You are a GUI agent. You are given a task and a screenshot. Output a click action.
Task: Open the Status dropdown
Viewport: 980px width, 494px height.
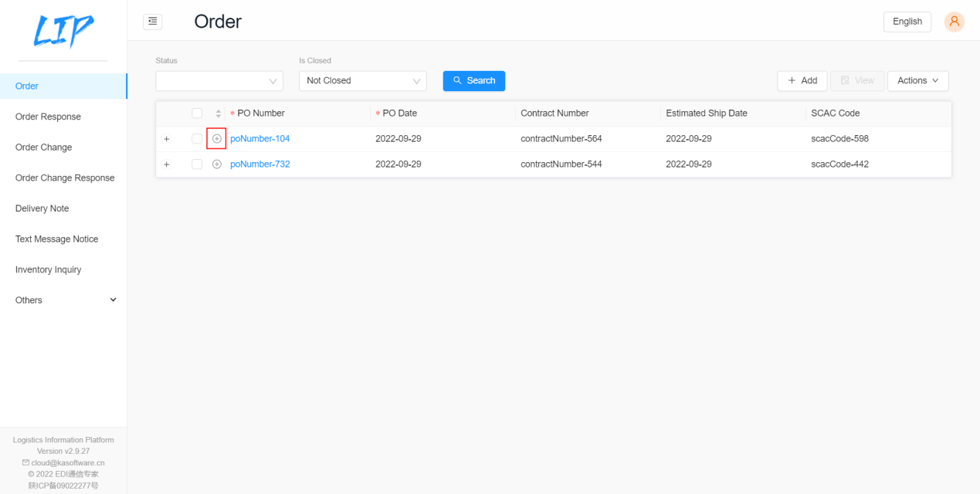pyautogui.click(x=219, y=80)
